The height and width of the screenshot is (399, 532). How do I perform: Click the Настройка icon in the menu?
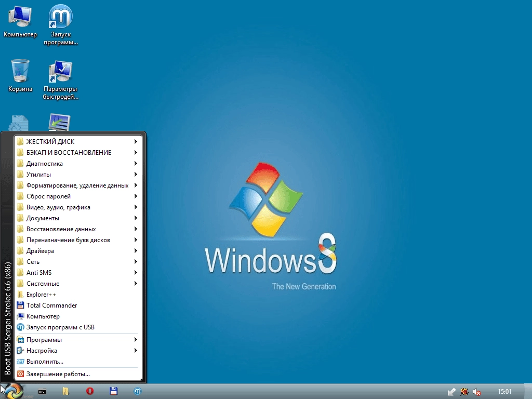20,350
